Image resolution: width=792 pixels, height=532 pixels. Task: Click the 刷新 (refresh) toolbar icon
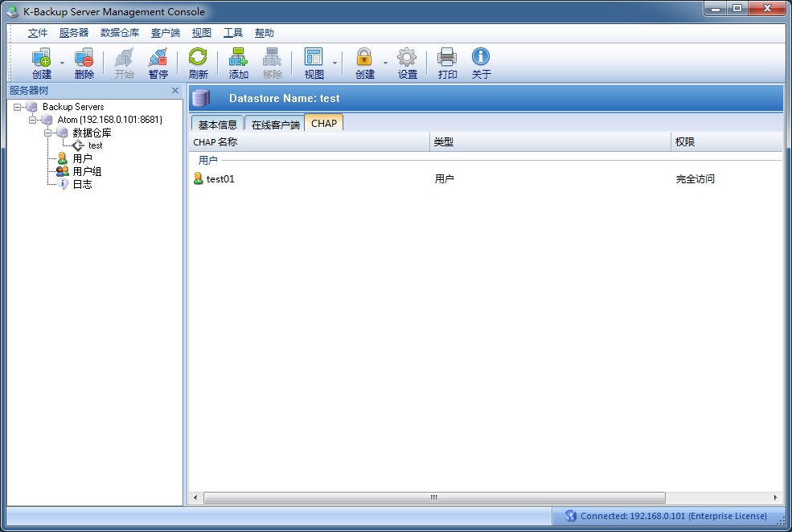click(198, 63)
